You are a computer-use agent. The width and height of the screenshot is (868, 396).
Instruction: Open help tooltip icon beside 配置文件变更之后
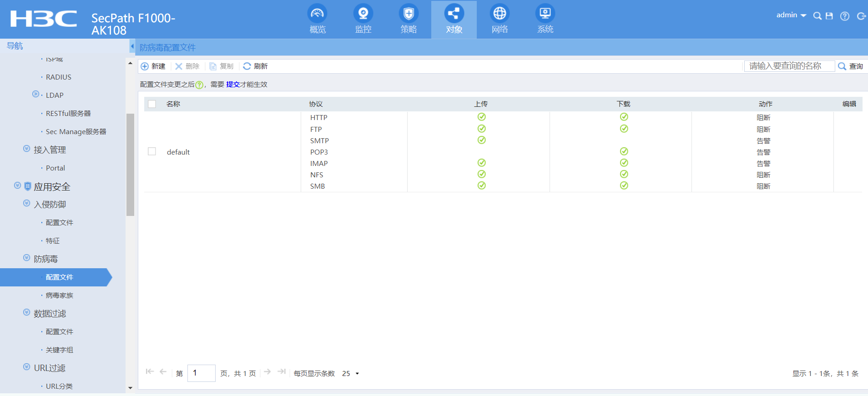point(199,85)
